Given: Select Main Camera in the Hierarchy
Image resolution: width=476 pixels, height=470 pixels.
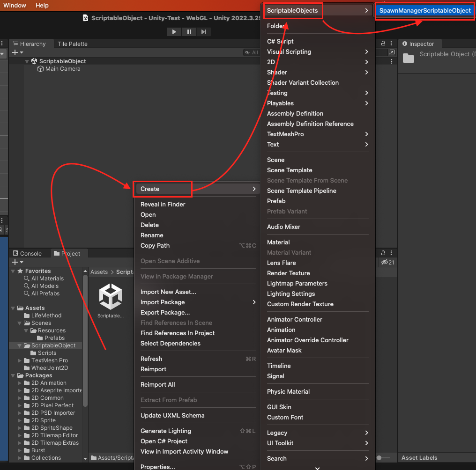Looking at the screenshot, I should tap(63, 69).
